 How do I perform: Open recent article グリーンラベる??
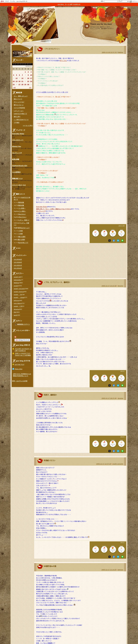click(19, 102)
